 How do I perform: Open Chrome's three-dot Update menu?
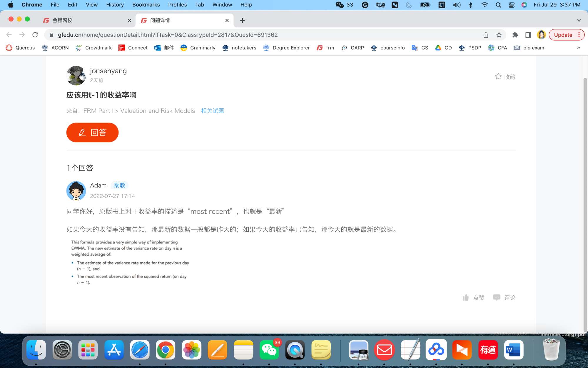tap(579, 35)
